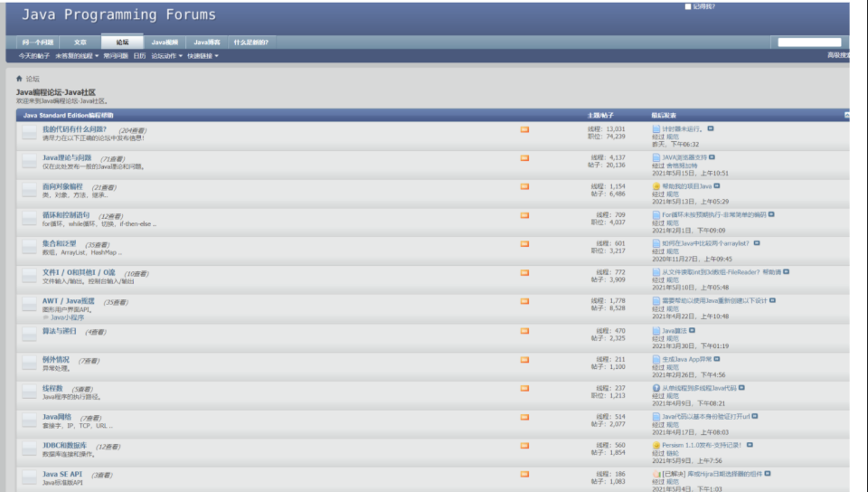
Task: Collapse the Java Standard Edition category section
Action: coord(846,115)
